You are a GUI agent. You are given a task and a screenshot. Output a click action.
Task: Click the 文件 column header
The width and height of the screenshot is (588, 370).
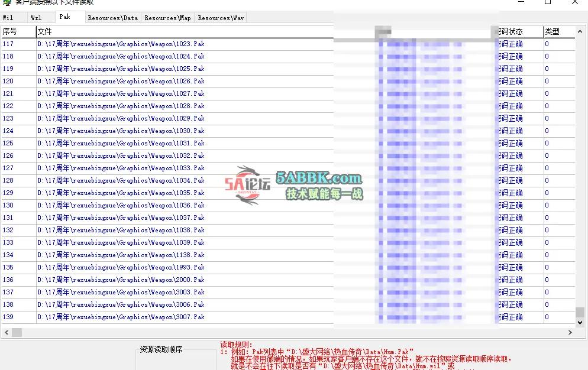click(x=185, y=31)
